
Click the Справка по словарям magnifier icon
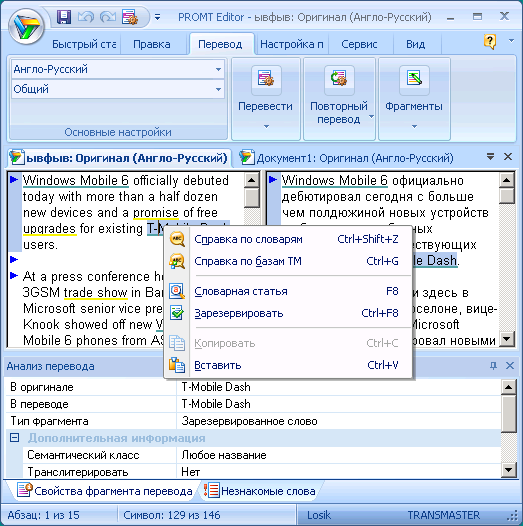(x=177, y=239)
